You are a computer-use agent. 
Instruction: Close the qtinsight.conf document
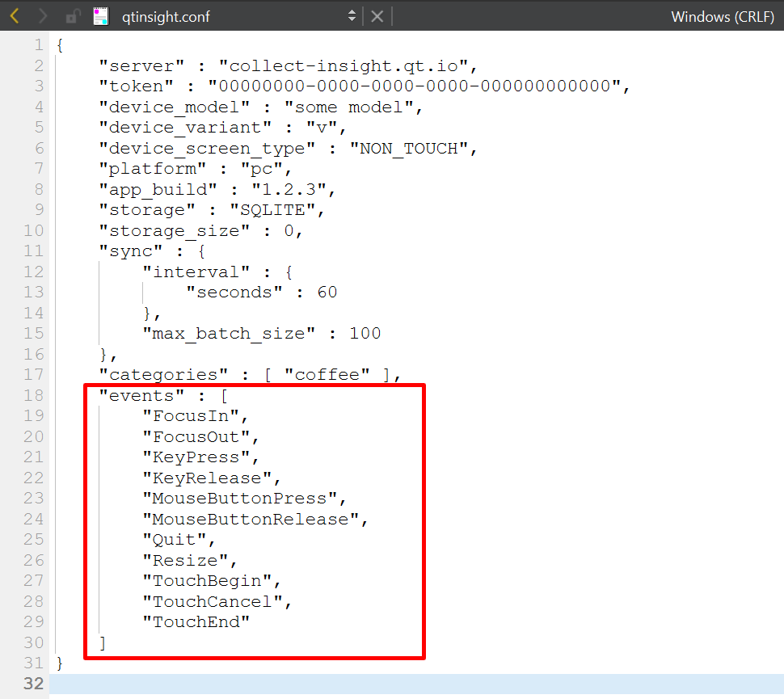pyautogui.click(x=377, y=15)
